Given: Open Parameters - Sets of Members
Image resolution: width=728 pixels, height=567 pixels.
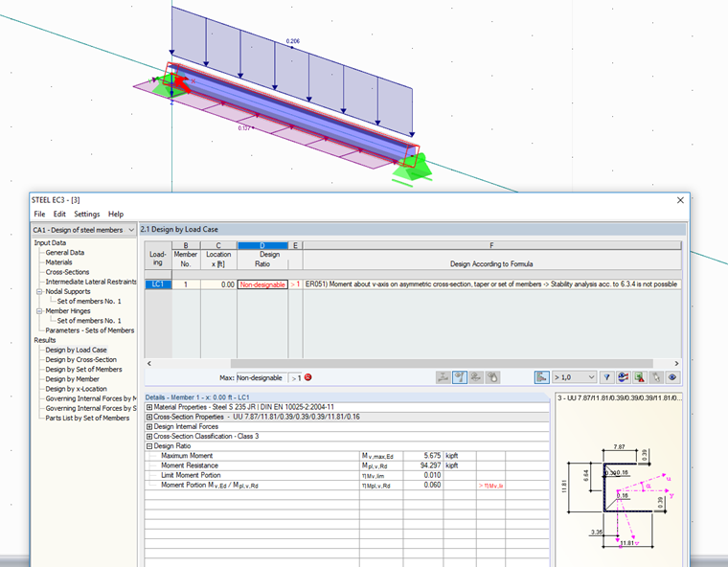Looking at the screenshot, I should (x=90, y=330).
